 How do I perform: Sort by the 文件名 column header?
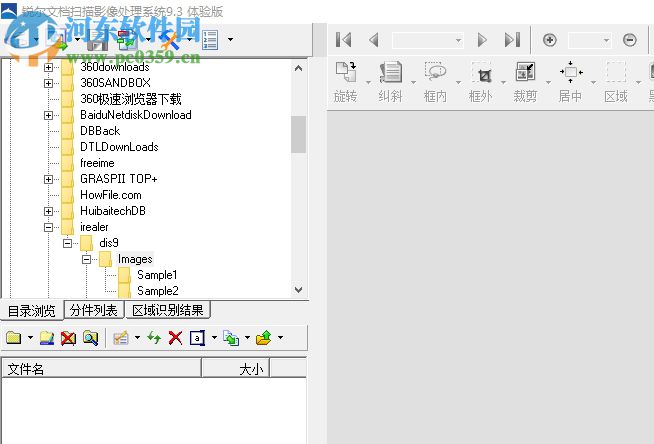(x=102, y=369)
